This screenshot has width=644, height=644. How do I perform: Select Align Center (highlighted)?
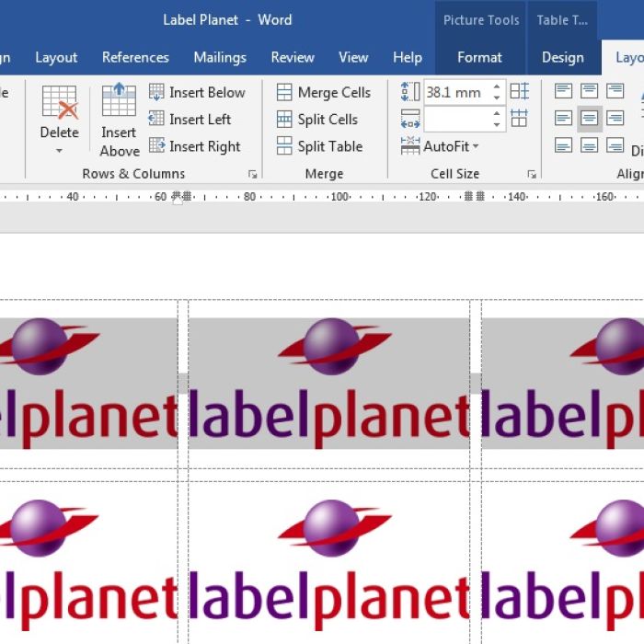pos(590,119)
